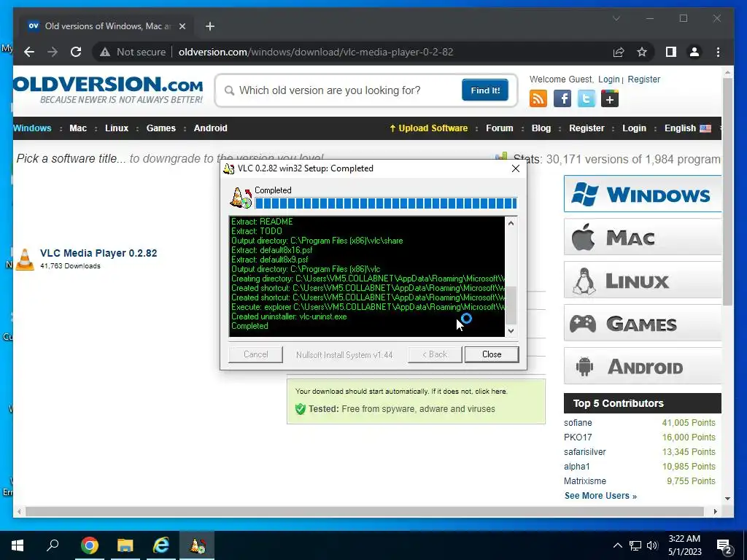This screenshot has height=560, width=747.
Task: Launch Internet Explorer from taskbar
Action: [x=161, y=545]
